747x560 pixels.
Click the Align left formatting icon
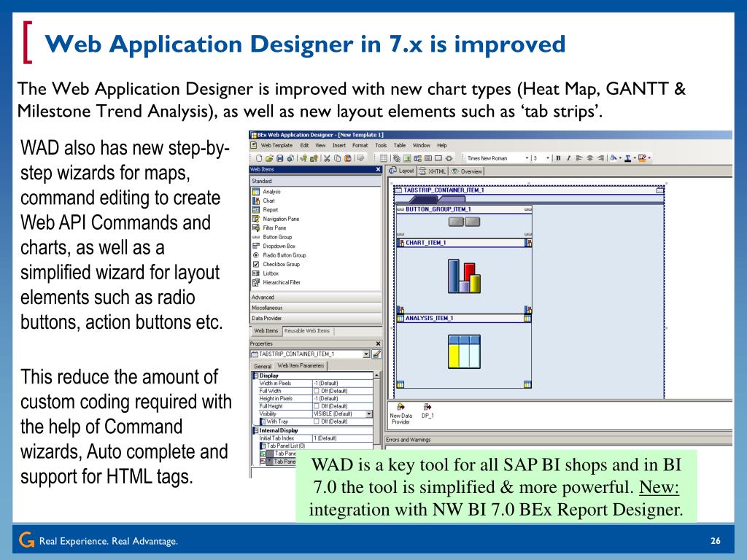pos(579,158)
